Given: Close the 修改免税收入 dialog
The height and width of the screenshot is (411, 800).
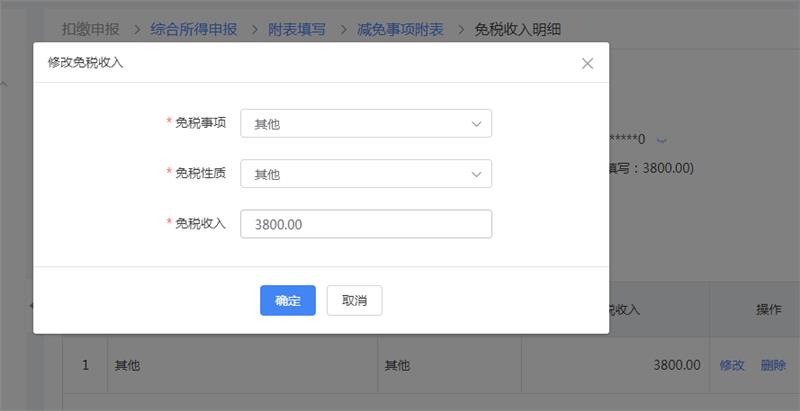Looking at the screenshot, I should 587,63.
